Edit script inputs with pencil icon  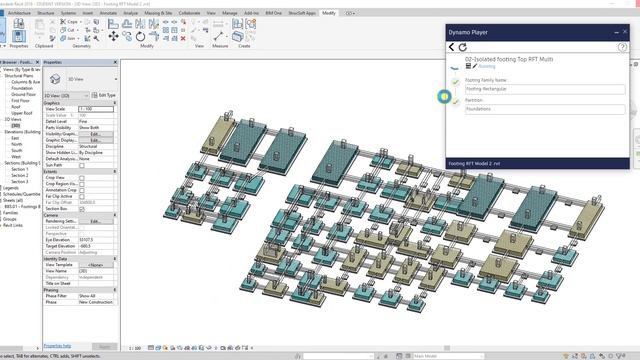pyautogui.click(x=475, y=66)
